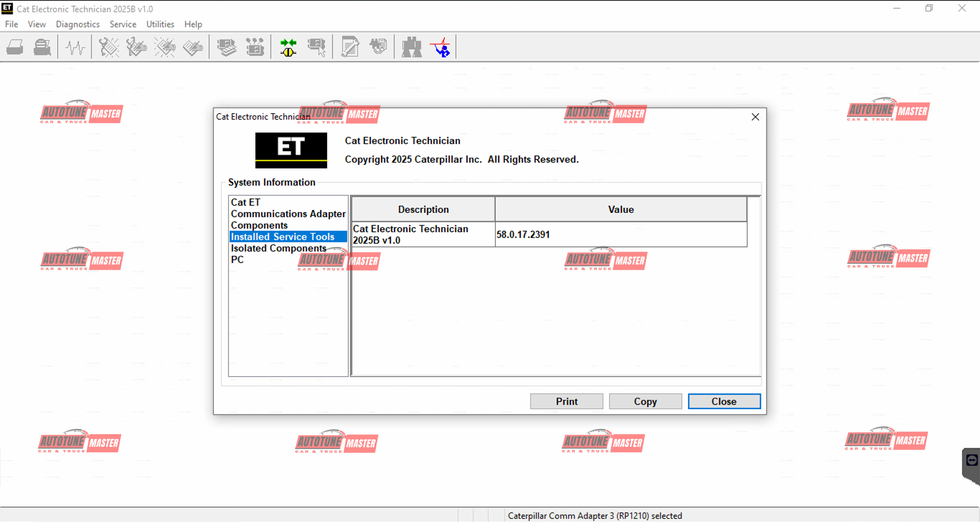Click the Connect toolbar icon
This screenshot has width=980, height=522.
click(x=288, y=47)
